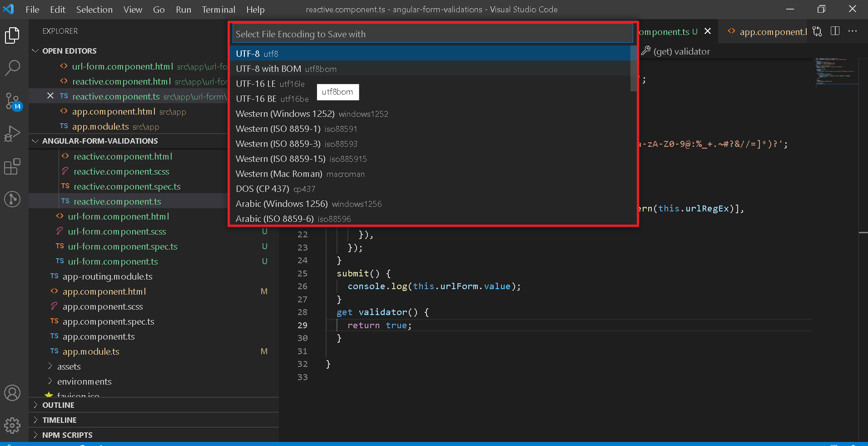The height and width of the screenshot is (446, 868).
Task: Open the More Actions ellipsis menu
Action: [x=853, y=31]
